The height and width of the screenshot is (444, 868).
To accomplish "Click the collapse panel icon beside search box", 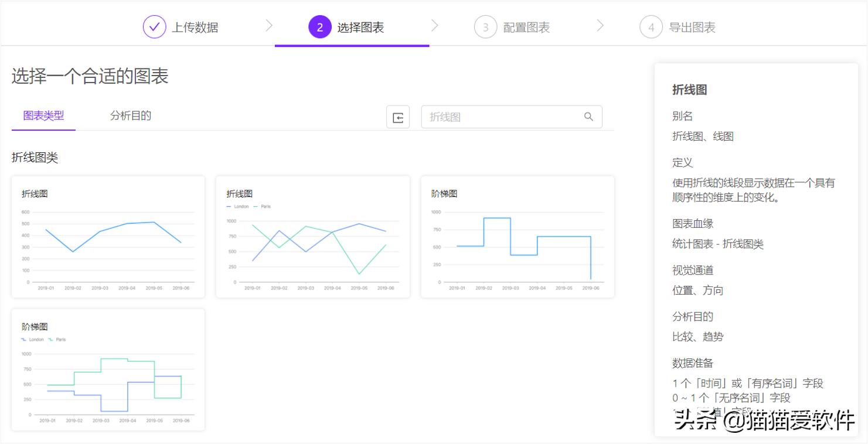I will click(x=398, y=117).
